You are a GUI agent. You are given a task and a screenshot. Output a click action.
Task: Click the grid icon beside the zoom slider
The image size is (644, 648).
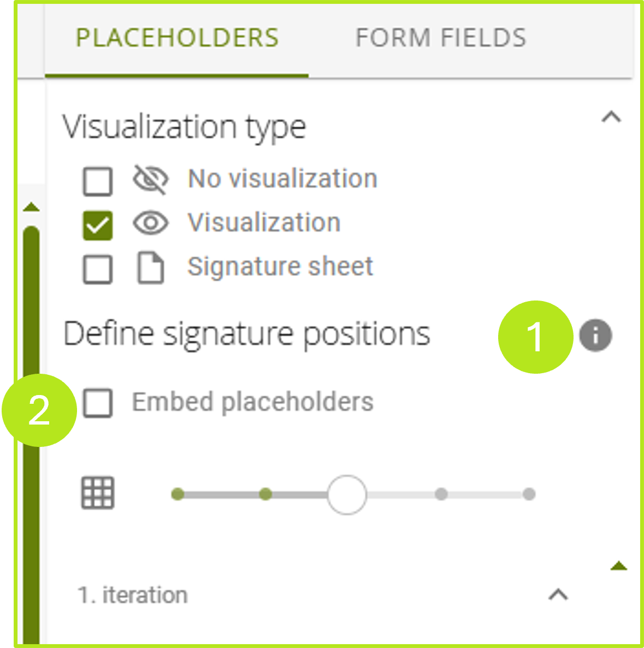click(x=98, y=492)
